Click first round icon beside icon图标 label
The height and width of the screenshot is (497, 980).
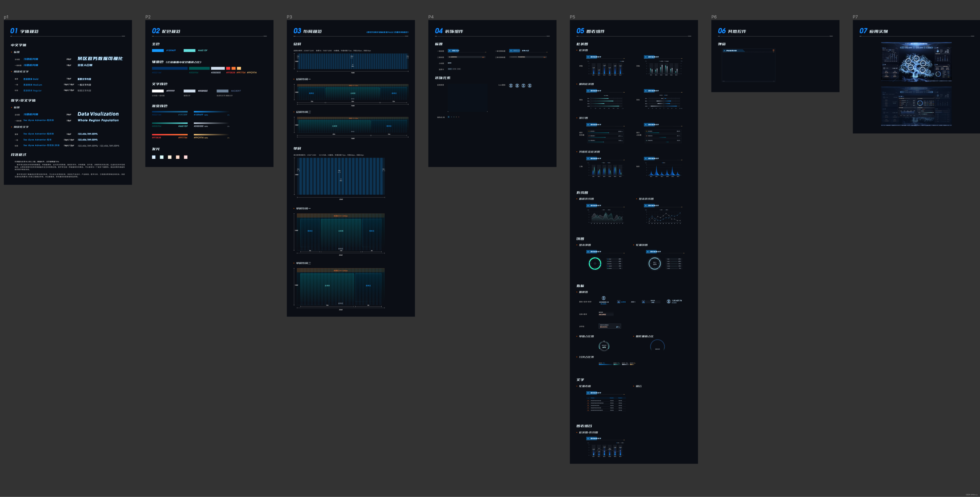click(511, 86)
